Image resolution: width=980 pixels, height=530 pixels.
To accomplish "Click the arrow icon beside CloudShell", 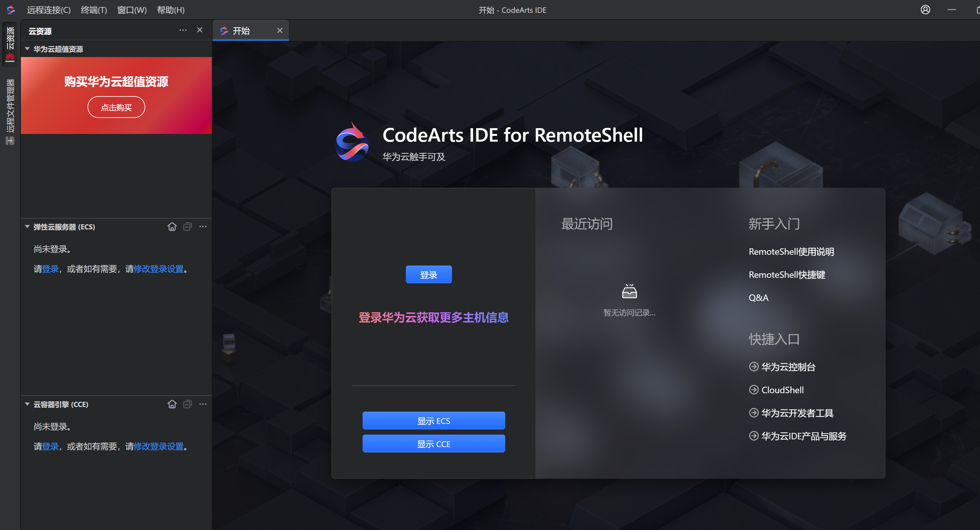I will [754, 390].
